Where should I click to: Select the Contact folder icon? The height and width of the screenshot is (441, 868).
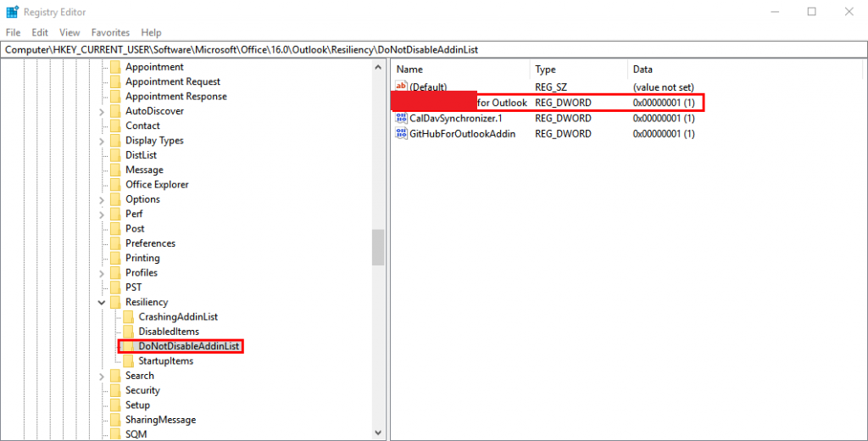[115, 126]
